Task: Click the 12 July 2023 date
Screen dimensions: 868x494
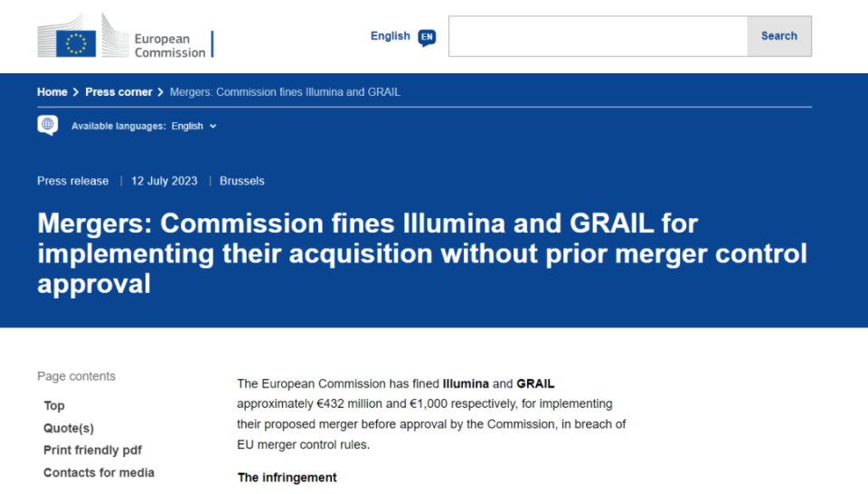Action: [164, 181]
